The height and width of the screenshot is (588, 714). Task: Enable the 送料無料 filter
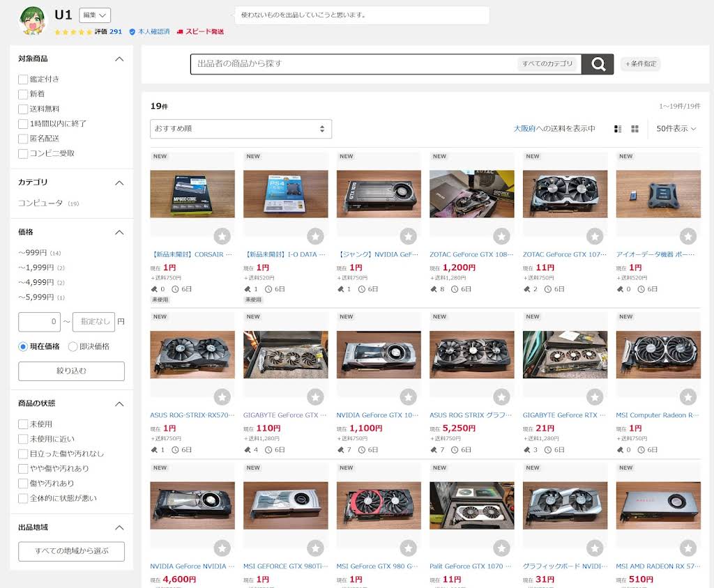(23, 109)
